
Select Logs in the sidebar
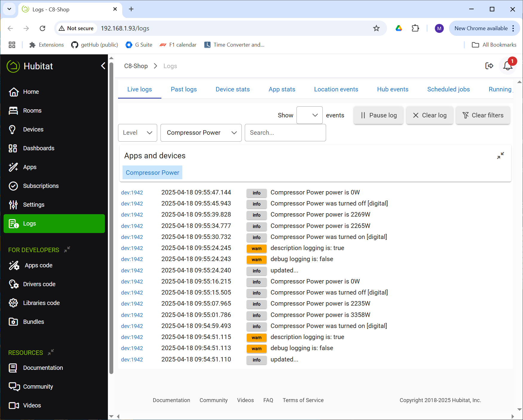point(54,223)
